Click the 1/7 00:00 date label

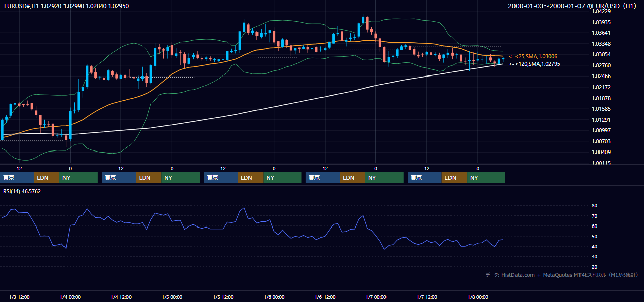click(376, 297)
